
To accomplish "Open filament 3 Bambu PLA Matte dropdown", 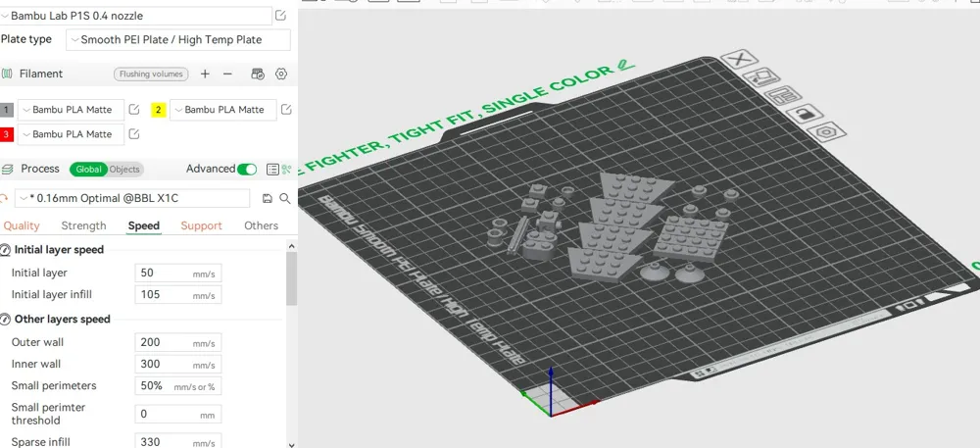I will [x=71, y=134].
